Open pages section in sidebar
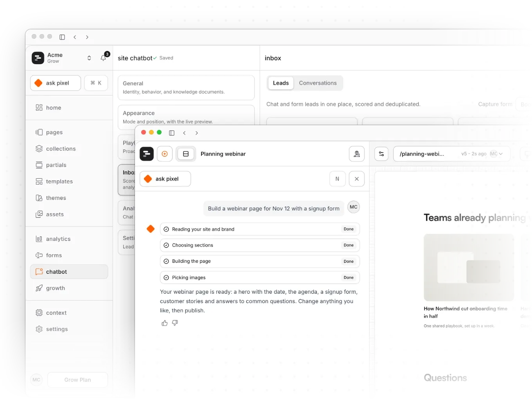This screenshot has height=399, width=532. [x=69, y=132]
